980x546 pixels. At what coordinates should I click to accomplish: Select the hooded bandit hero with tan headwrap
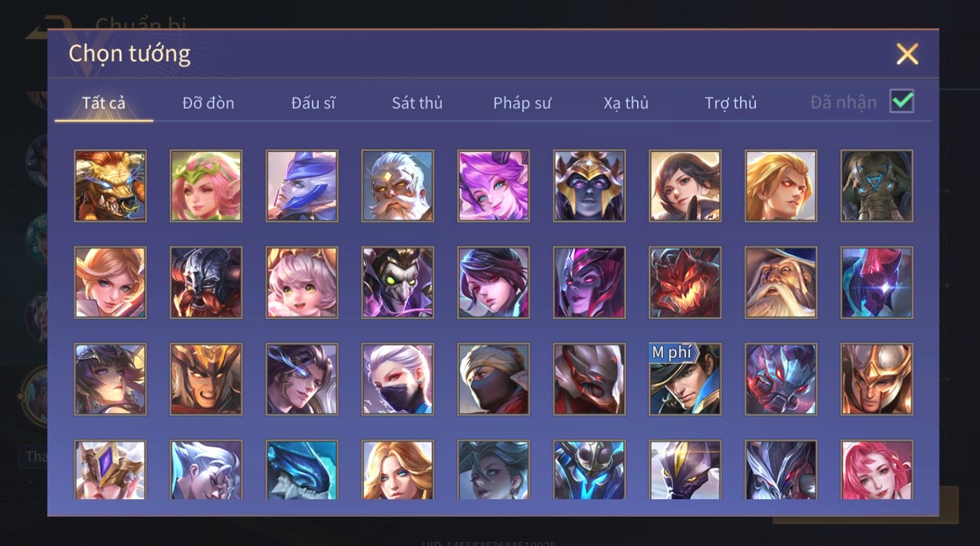pyautogui.click(x=493, y=379)
